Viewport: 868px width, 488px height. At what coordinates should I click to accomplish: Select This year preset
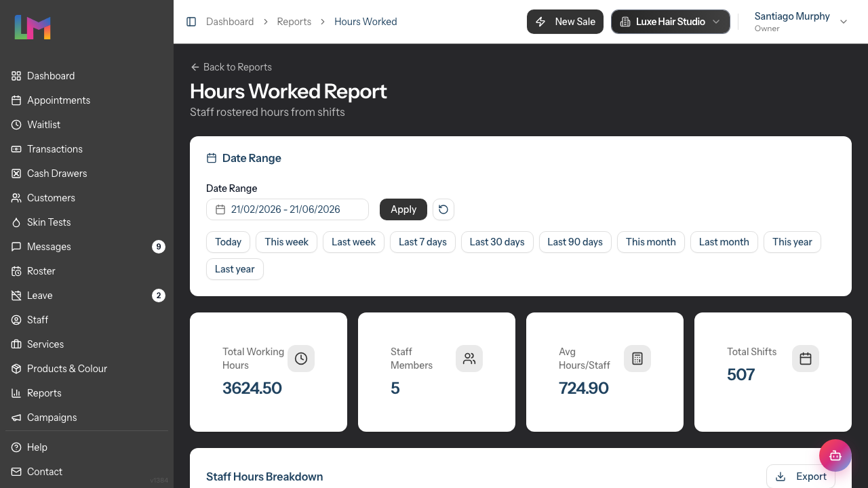click(x=792, y=242)
